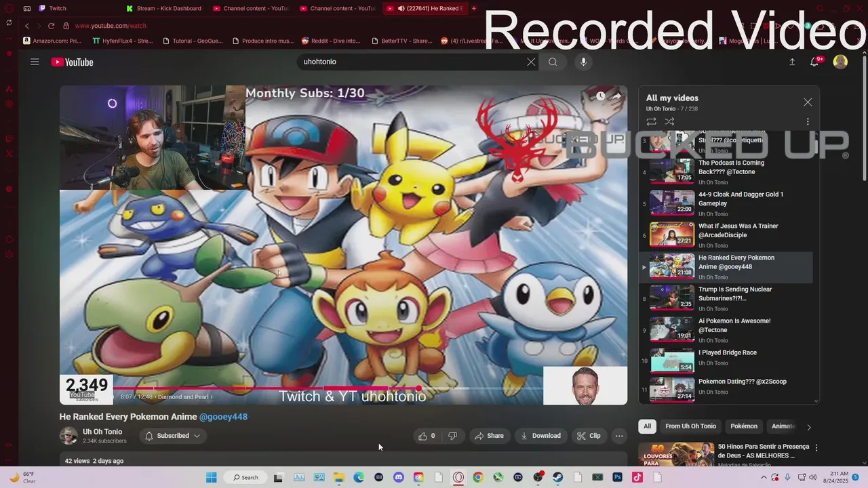This screenshot has height=488, width=868.
Task: Open the more actions ellipsis below video
Action: 619,436
